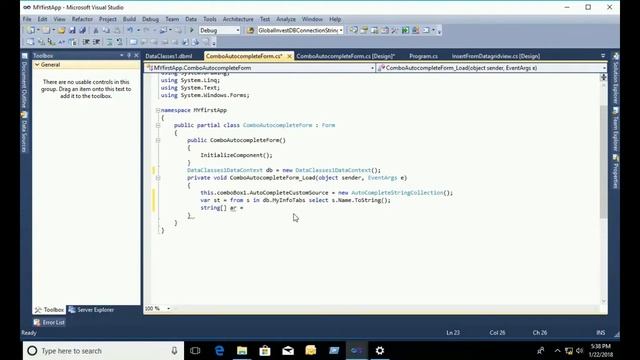Viewport: 640px width, 360px height.
Task: Click the code editor vertical scrollbar thumb
Action: coord(603,161)
